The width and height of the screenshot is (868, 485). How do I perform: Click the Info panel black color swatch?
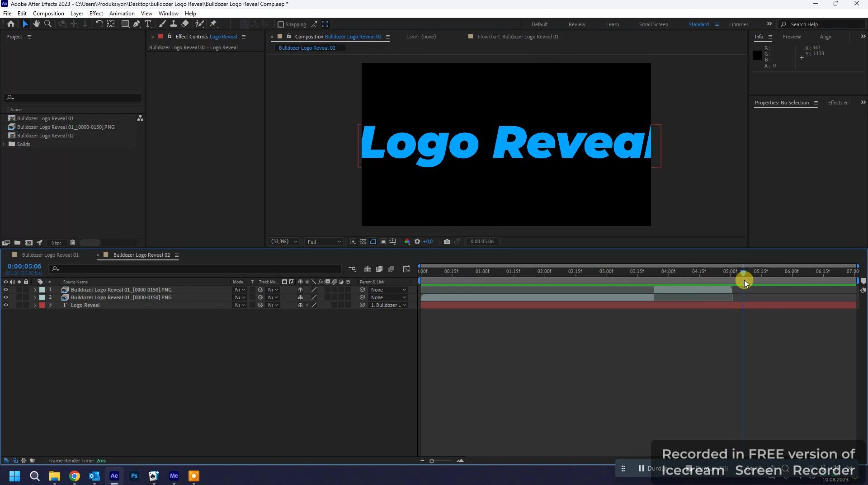tap(757, 55)
